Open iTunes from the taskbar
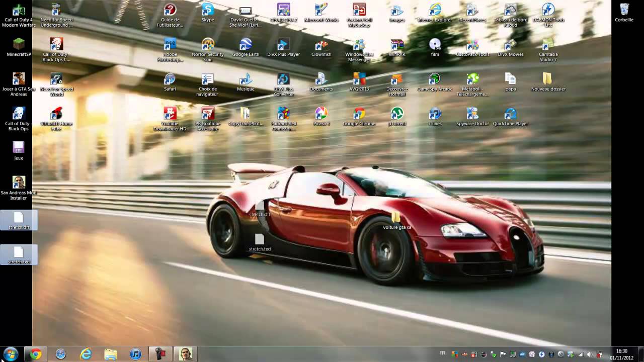644x362 pixels. coord(136,354)
